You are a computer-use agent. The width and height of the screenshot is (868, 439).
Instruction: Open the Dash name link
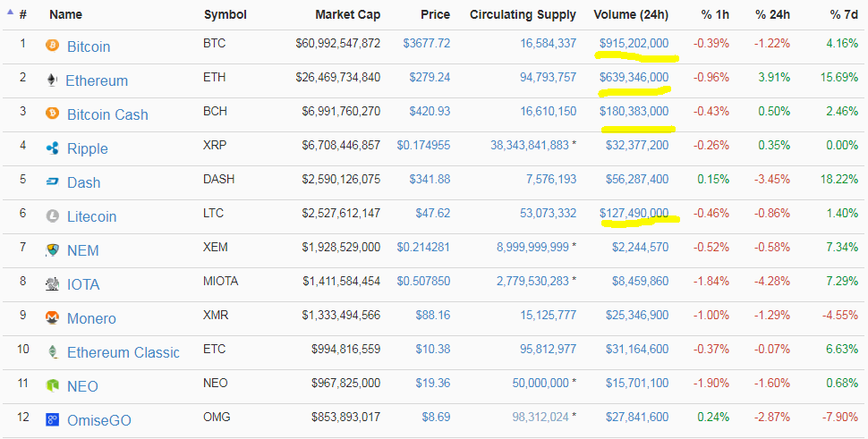pos(83,182)
